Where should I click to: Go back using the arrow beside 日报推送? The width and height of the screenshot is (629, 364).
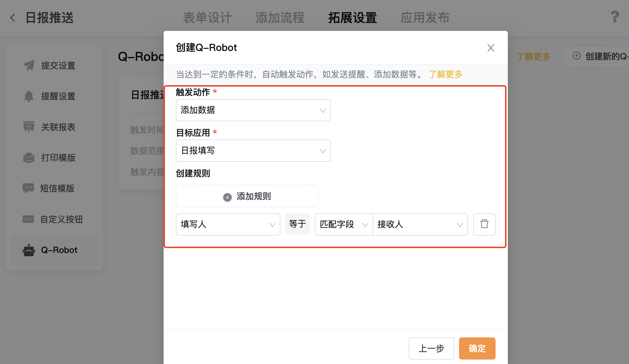point(13,18)
